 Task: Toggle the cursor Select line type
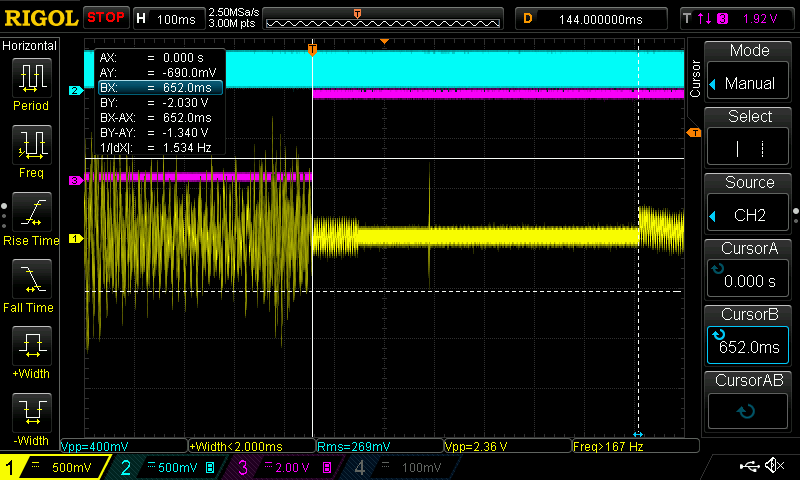(748, 149)
